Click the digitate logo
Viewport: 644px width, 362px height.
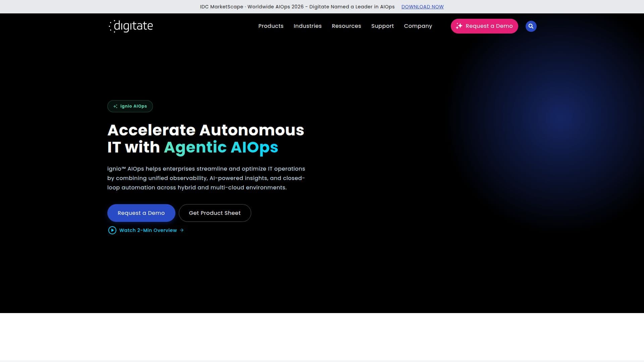(x=131, y=26)
